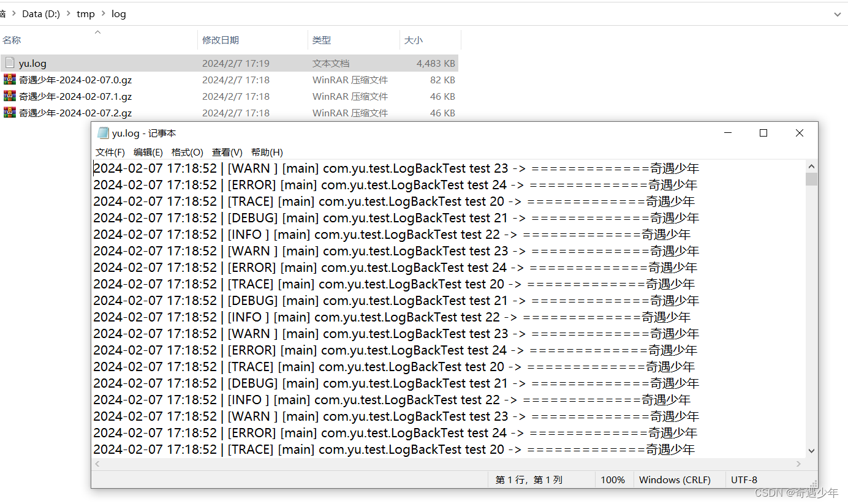The height and width of the screenshot is (504, 848).
Task: Click WinRAR icon of 奇遇少年-2024-02-07.2.gz
Action: tap(10, 113)
